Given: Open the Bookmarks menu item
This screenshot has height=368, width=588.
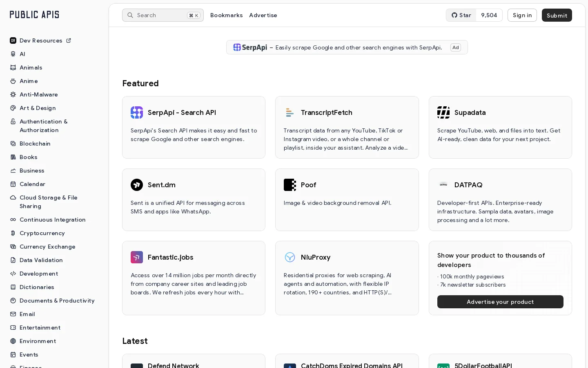Looking at the screenshot, I should click(x=226, y=15).
